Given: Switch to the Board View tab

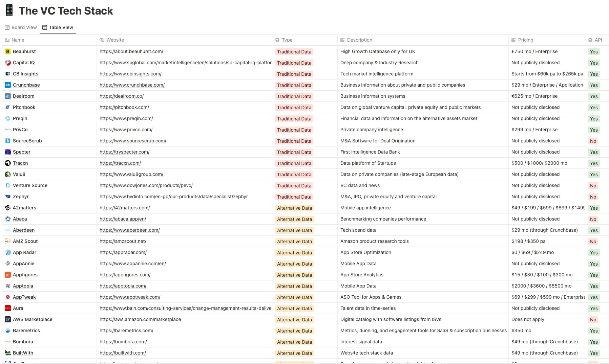Looking at the screenshot, I should tap(24, 27).
